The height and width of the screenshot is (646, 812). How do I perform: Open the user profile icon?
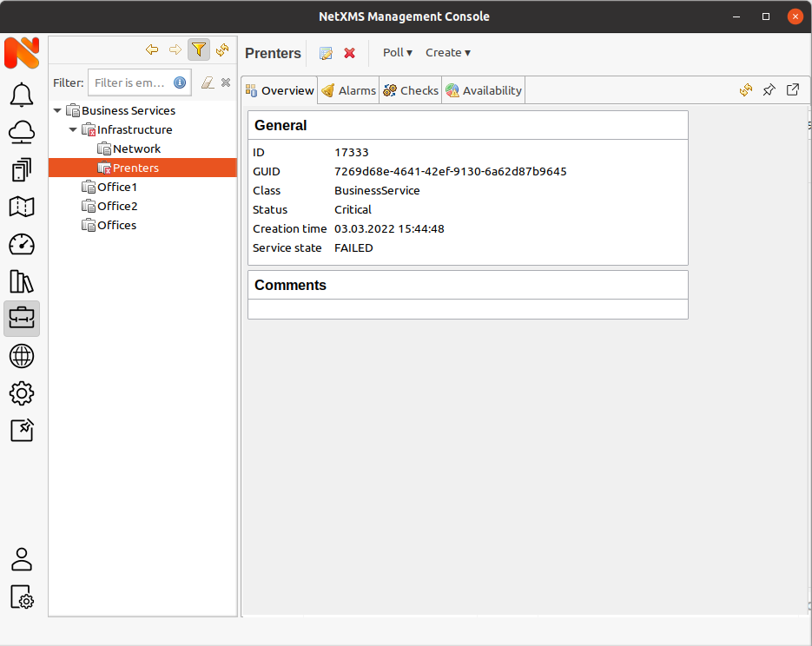[x=22, y=559]
